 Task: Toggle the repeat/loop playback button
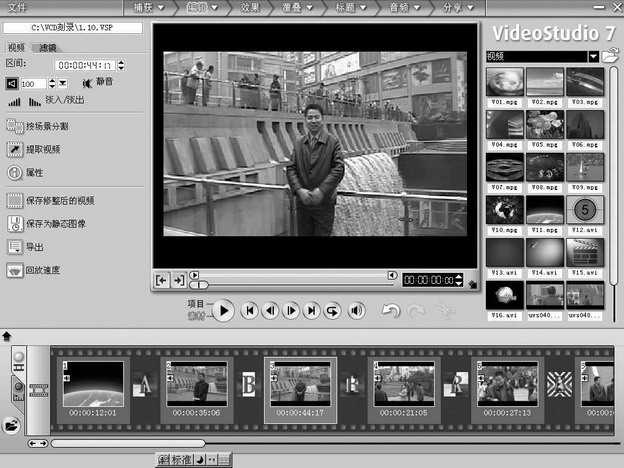click(332, 311)
